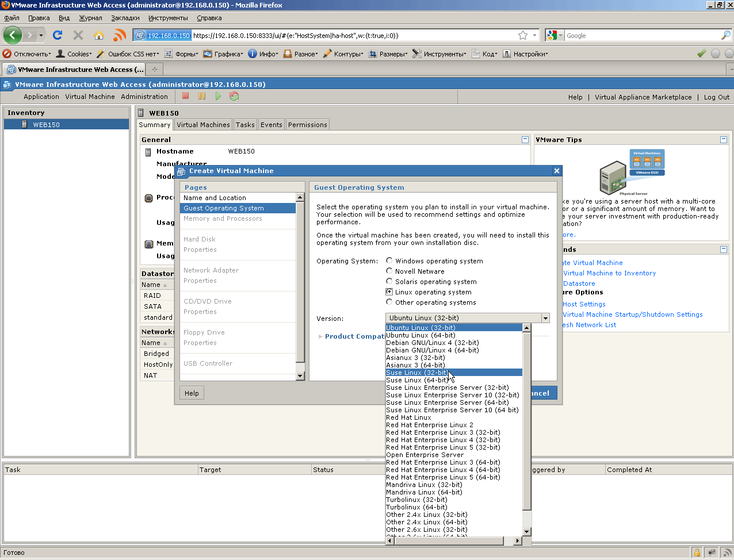
Task: Open the Tasks tab
Action: click(x=245, y=125)
